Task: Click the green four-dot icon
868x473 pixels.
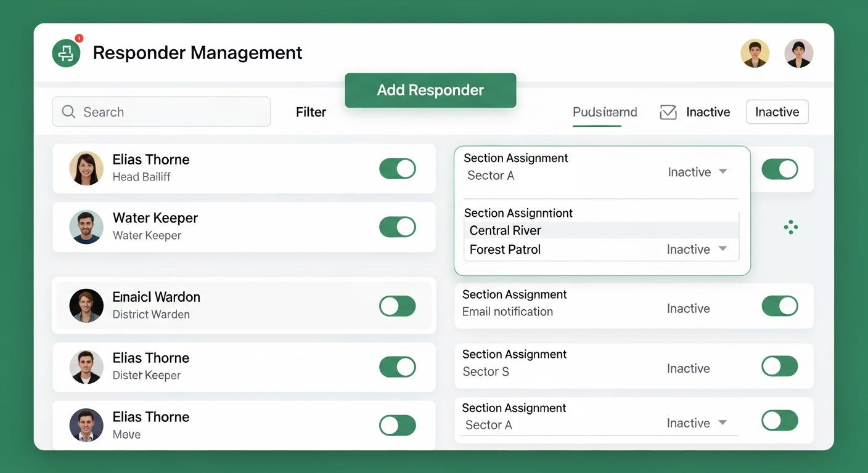Action: tap(791, 227)
